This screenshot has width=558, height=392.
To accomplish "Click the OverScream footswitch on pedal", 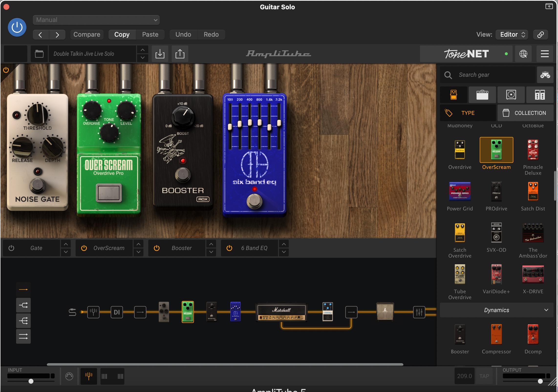I will tap(109, 193).
